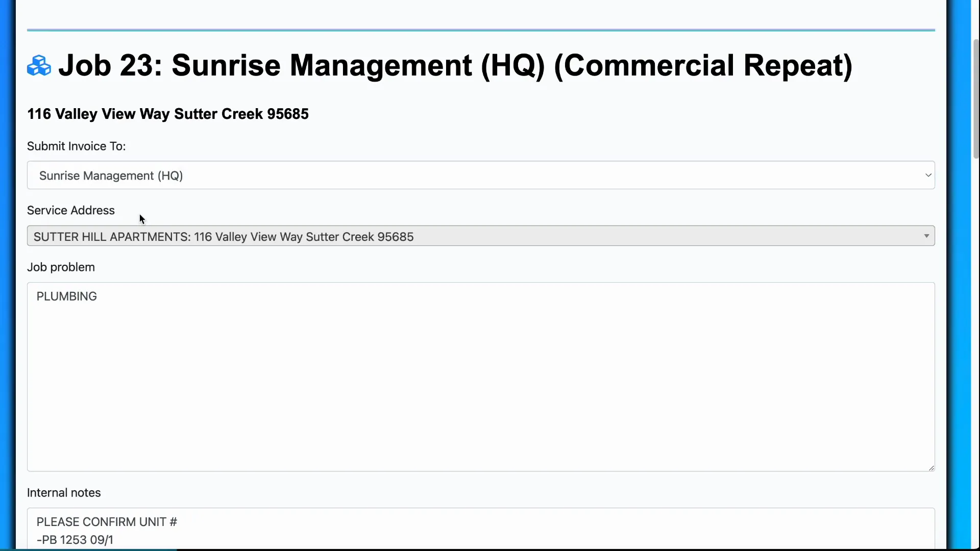Click the Internal notes label
Image resolution: width=980 pixels, height=551 pixels.
64,492
